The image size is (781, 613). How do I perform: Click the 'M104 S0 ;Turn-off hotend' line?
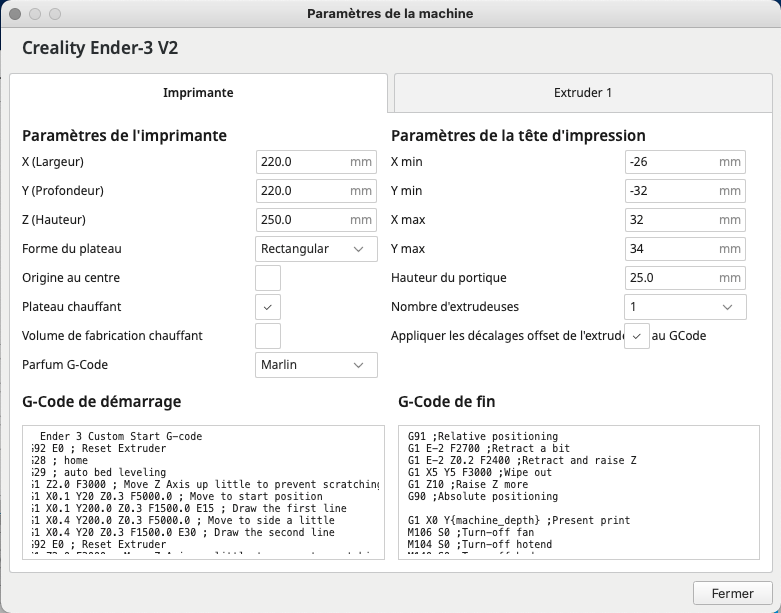480,544
